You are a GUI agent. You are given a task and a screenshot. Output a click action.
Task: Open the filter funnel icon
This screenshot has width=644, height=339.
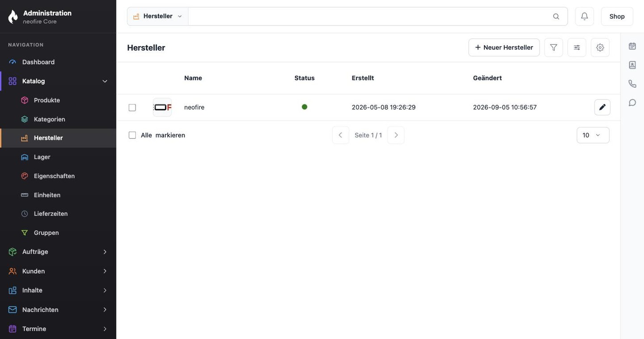554,47
